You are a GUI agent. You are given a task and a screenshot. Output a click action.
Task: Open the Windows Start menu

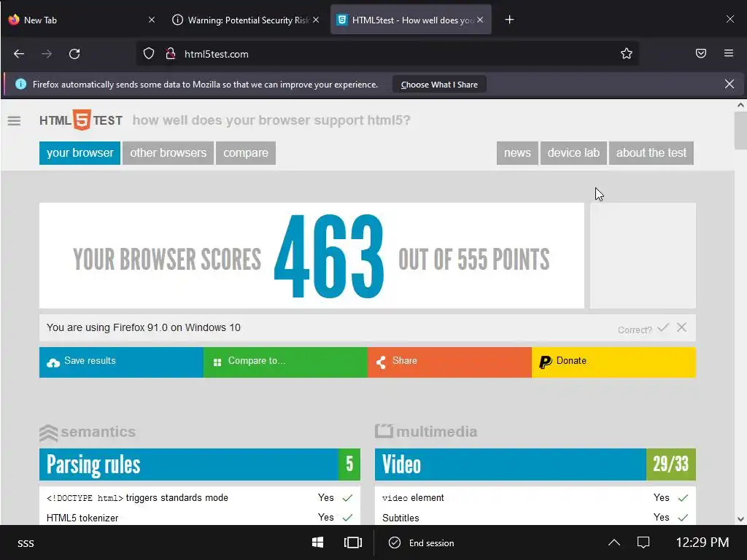318,542
